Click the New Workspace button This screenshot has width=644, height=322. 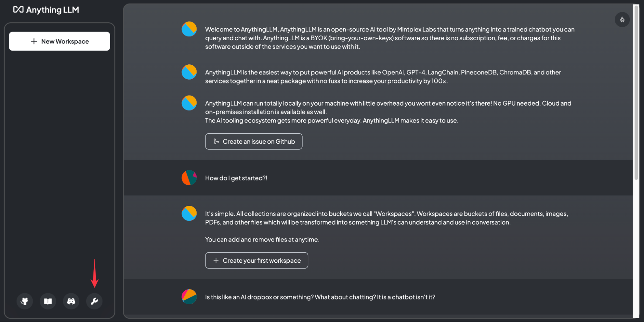click(x=60, y=41)
